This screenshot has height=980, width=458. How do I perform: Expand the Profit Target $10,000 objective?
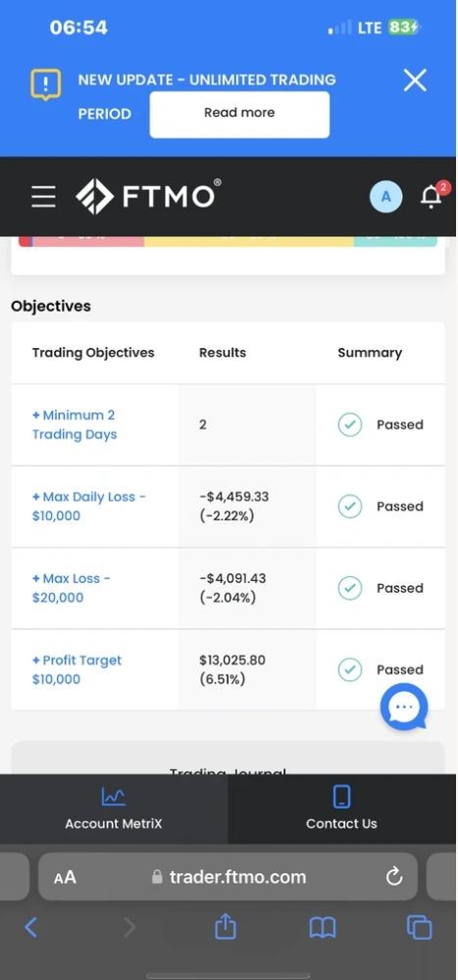(76, 669)
